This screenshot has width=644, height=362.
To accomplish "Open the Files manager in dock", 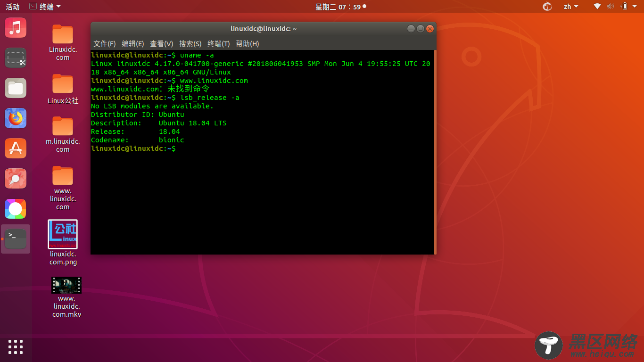I will [16, 88].
